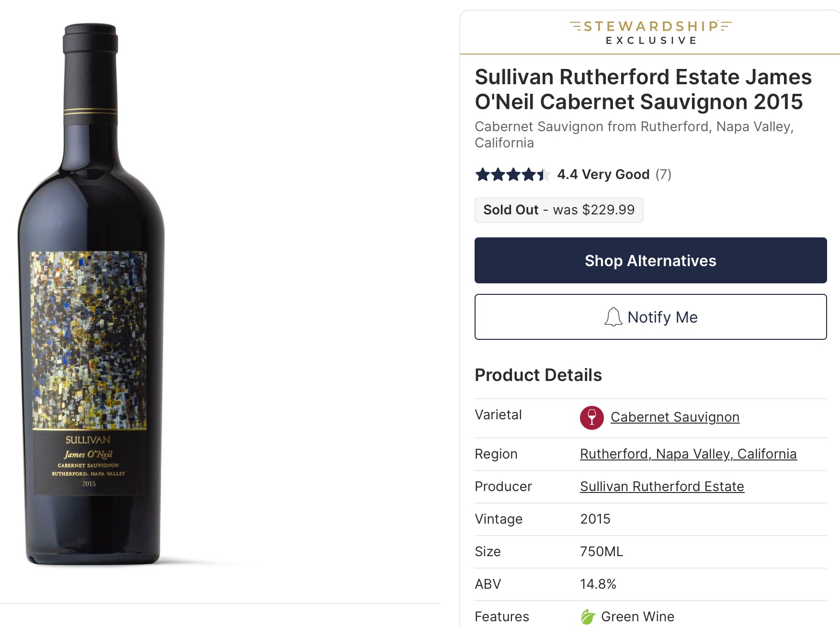Click the 4.4 Very Good rating text
Image resolution: width=840 pixels, height=627 pixels.
pos(603,175)
